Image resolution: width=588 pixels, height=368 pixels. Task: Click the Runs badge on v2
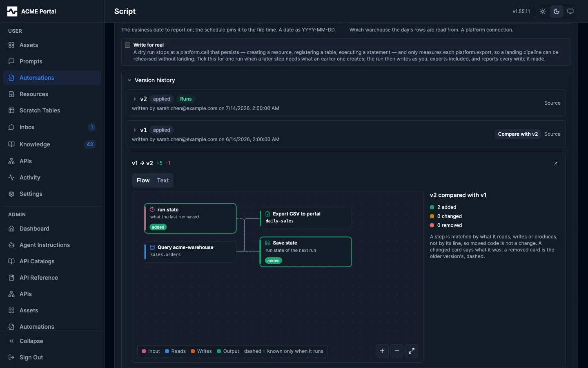[x=186, y=99]
